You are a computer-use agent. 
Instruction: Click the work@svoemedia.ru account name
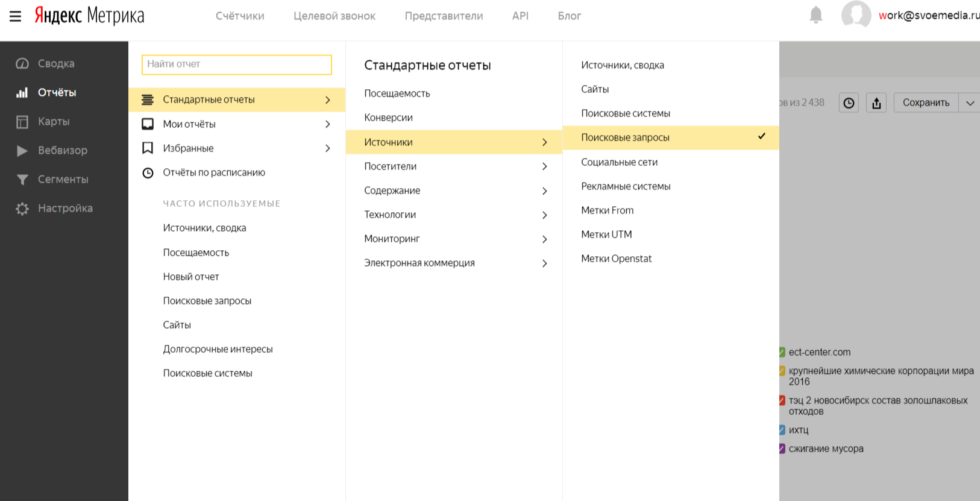929,16
